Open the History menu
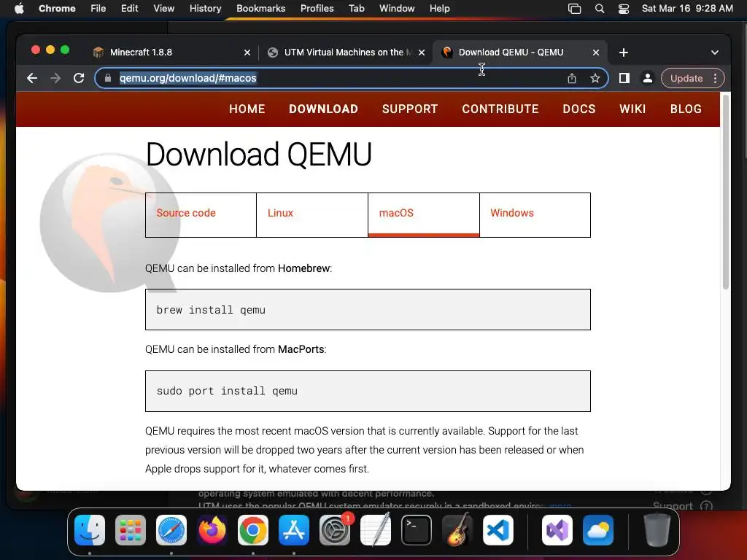Image resolution: width=747 pixels, height=560 pixels. click(205, 9)
